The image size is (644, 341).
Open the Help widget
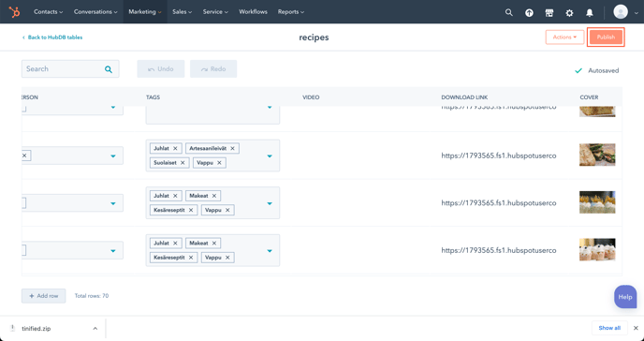(625, 297)
